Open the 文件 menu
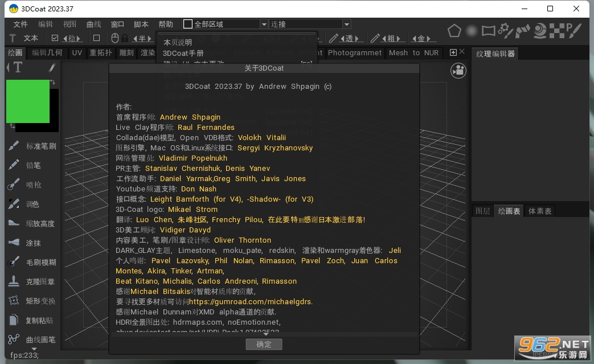The width and height of the screenshot is (594, 364). (x=21, y=24)
